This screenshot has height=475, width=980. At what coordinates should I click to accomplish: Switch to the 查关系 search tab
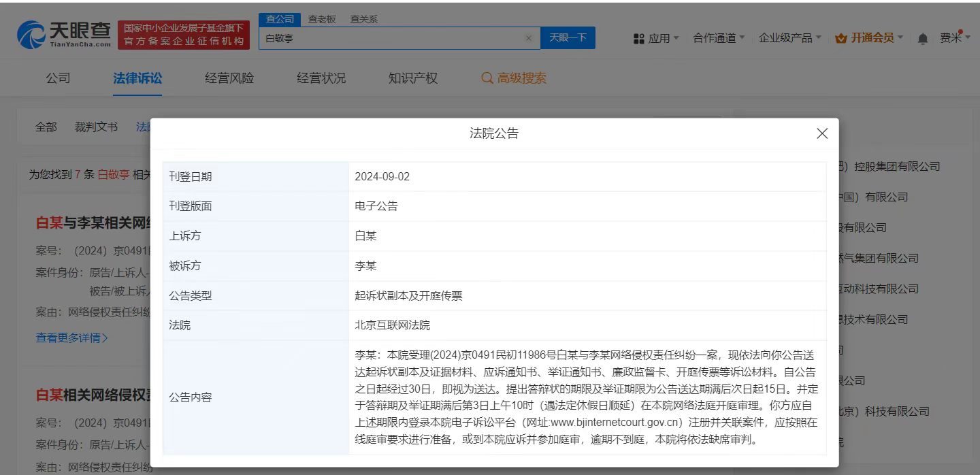click(x=363, y=19)
